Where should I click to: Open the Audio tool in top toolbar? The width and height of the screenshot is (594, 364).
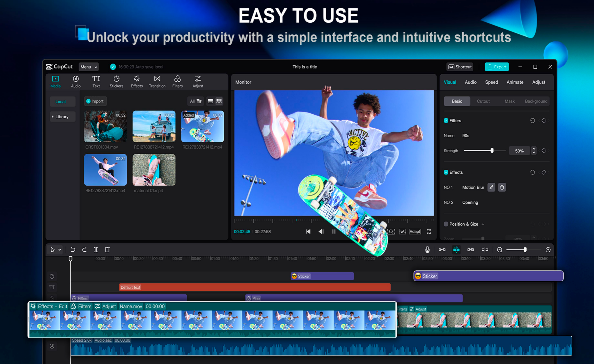pyautogui.click(x=76, y=81)
